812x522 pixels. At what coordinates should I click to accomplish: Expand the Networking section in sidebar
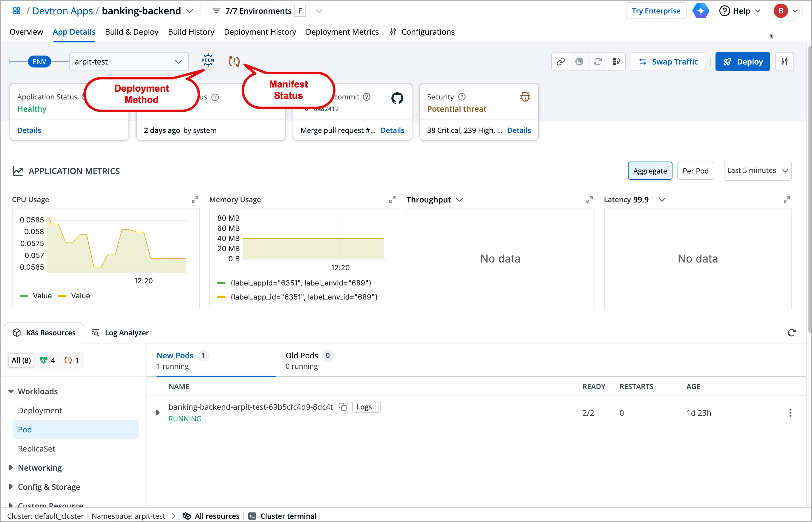40,467
